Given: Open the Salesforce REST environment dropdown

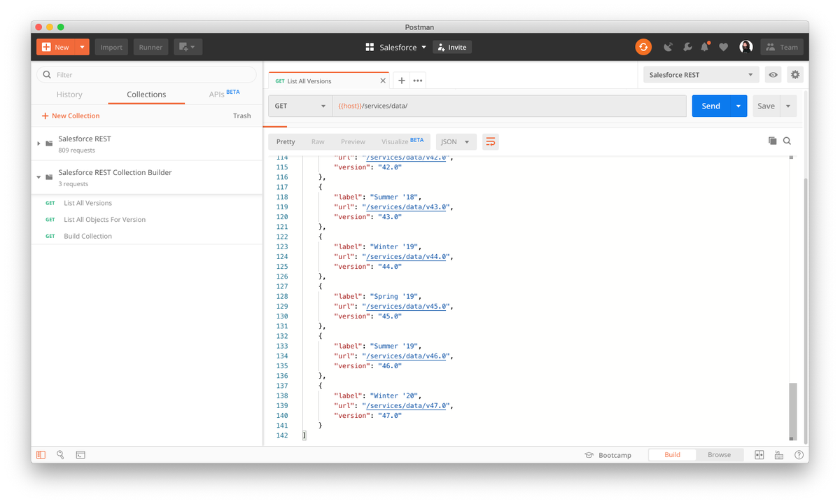Looking at the screenshot, I should coord(701,75).
